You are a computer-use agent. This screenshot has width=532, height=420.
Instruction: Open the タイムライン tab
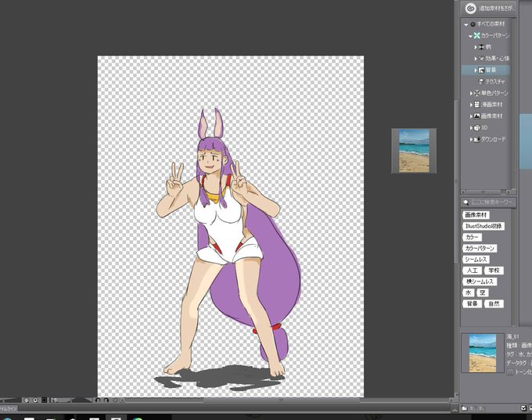8,409
